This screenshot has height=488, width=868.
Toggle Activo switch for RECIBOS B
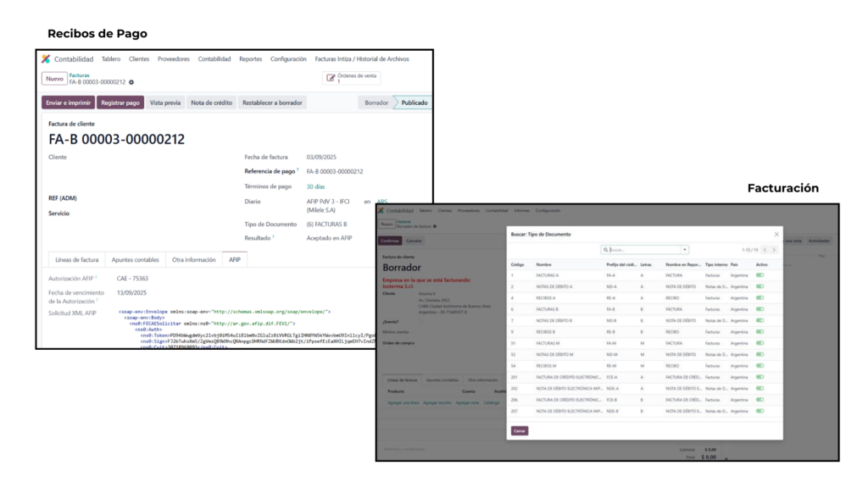759,331
